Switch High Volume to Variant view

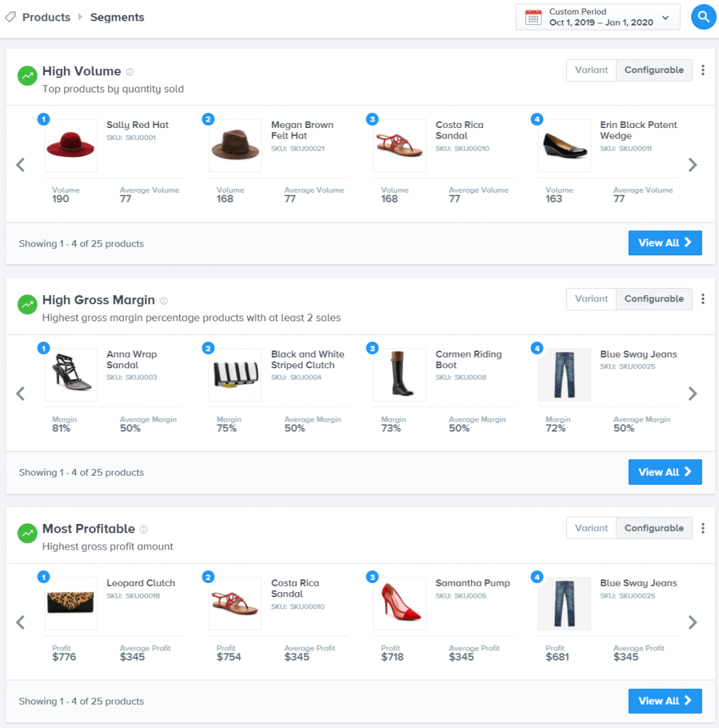click(x=591, y=70)
